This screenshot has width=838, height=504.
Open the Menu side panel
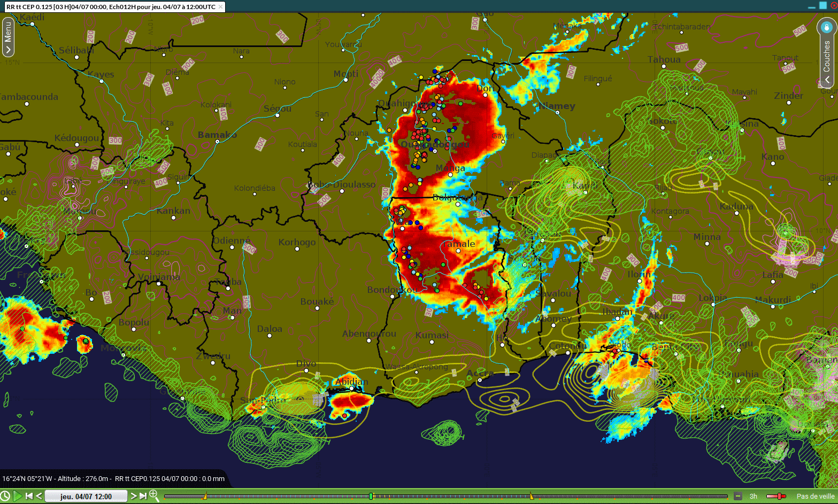(7, 37)
